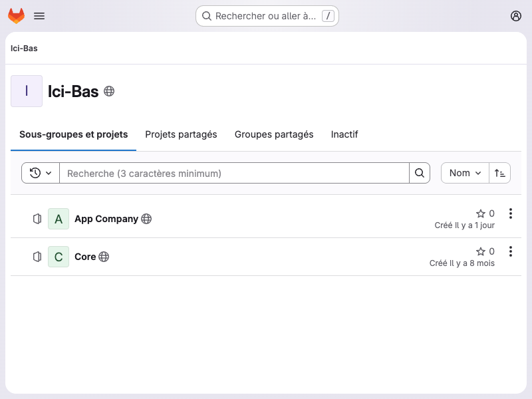Open the Nom sort dropdown
This screenshot has width=532, height=399.
point(465,173)
